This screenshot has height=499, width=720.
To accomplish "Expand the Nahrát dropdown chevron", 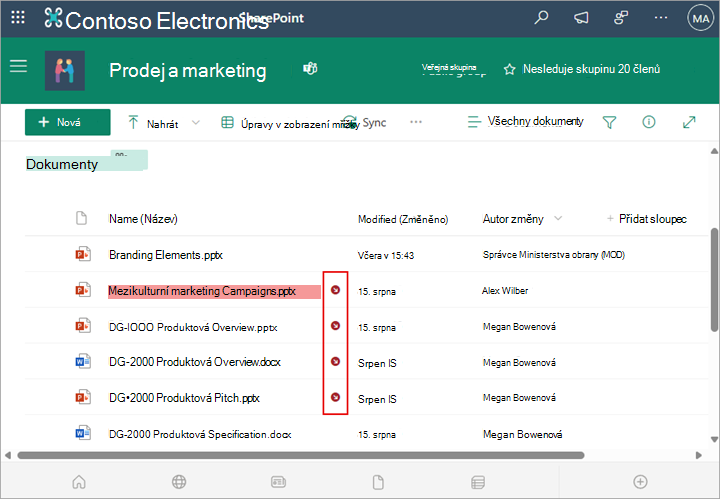I will click(x=196, y=123).
